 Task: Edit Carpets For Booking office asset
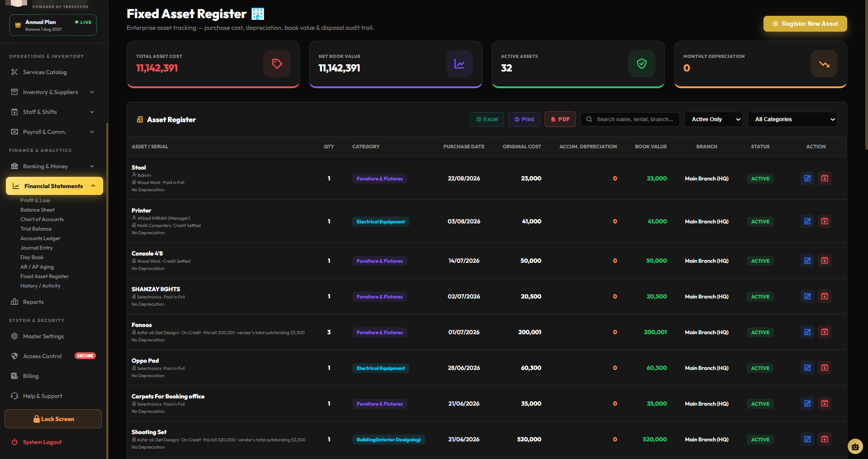[807, 403]
